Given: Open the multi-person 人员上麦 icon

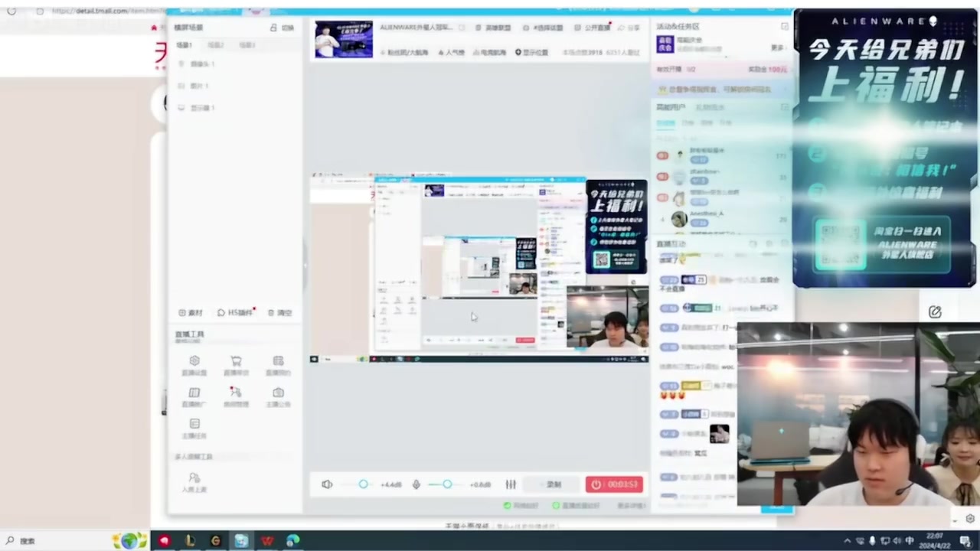Looking at the screenshot, I should (x=194, y=482).
